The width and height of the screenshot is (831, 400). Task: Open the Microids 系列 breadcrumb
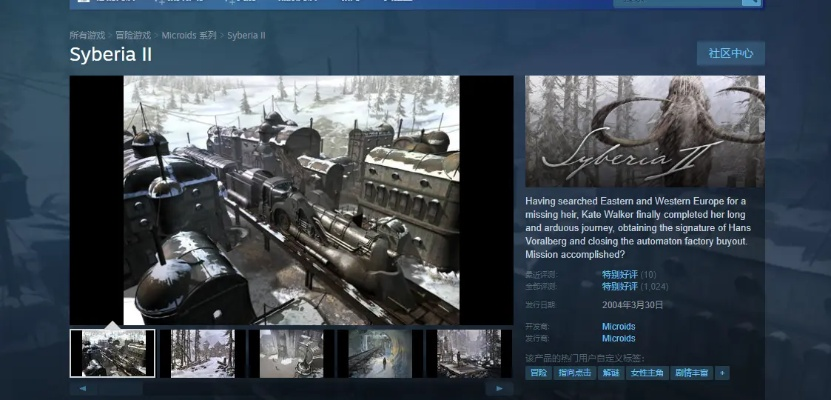(191, 35)
